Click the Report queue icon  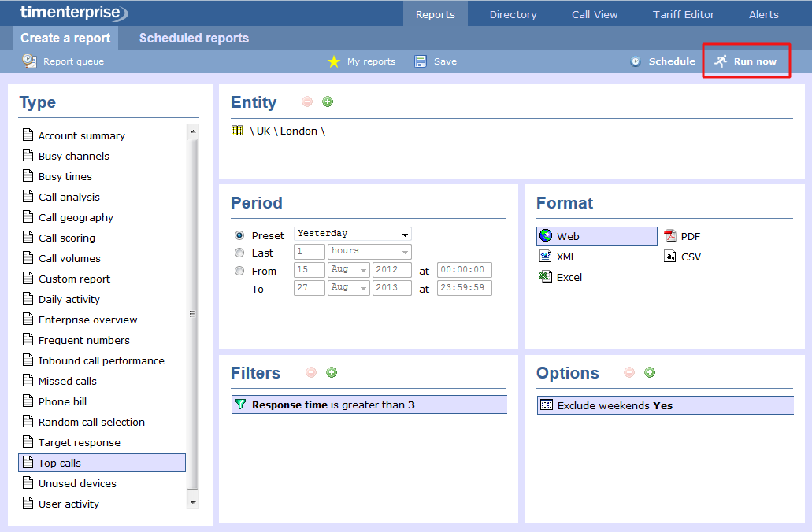(29, 61)
